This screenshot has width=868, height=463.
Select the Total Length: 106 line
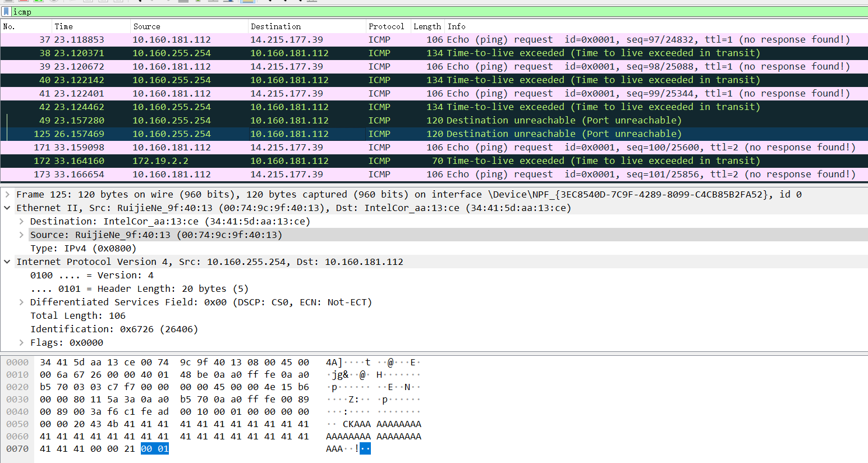(x=77, y=315)
